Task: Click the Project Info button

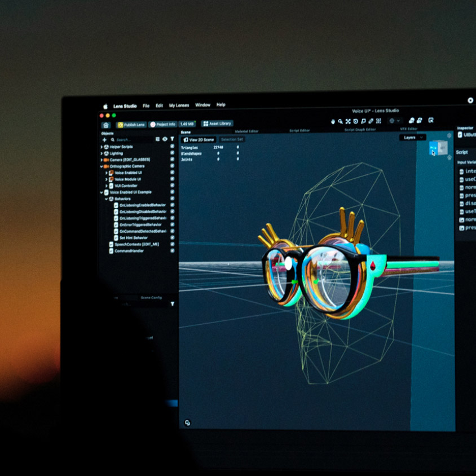Action: [x=163, y=124]
